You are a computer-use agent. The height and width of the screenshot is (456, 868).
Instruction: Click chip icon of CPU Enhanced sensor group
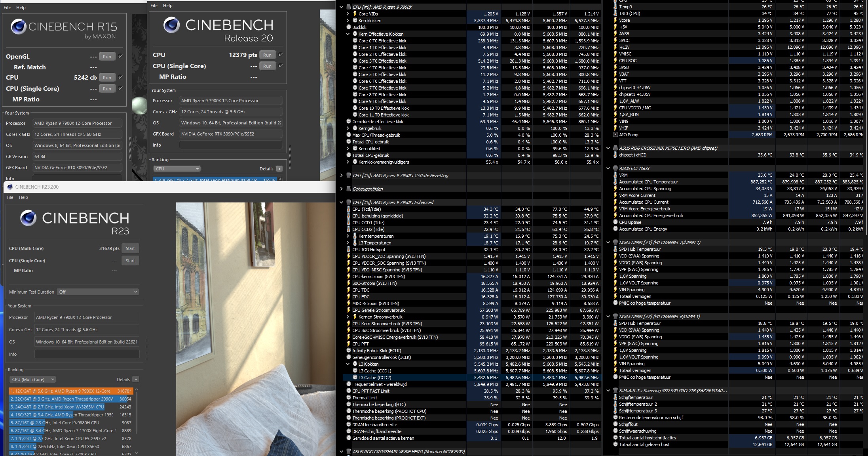point(349,202)
